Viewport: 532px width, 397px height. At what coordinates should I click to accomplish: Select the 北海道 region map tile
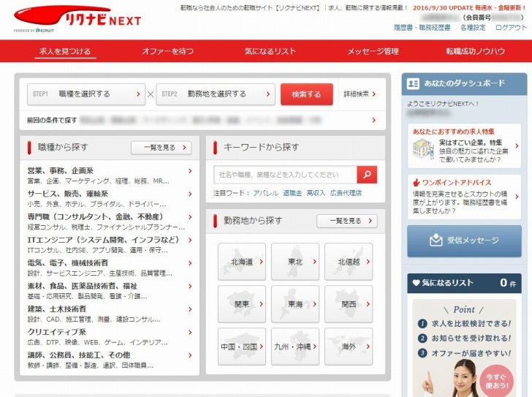pyautogui.click(x=242, y=262)
